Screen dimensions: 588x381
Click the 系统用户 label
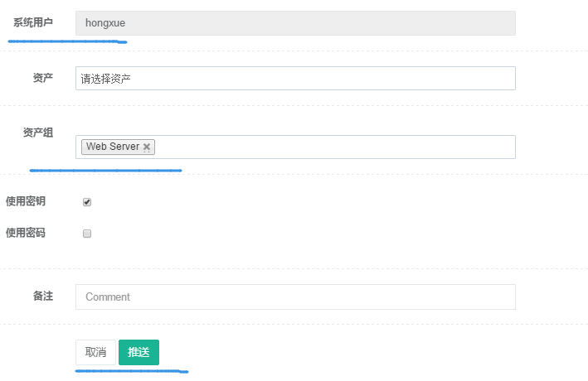(32, 22)
